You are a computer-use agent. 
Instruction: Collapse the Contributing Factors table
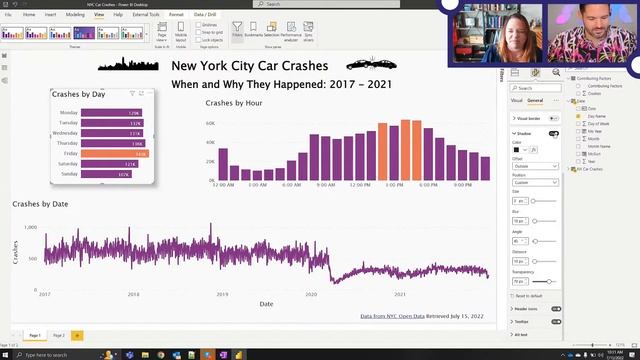(569, 78)
